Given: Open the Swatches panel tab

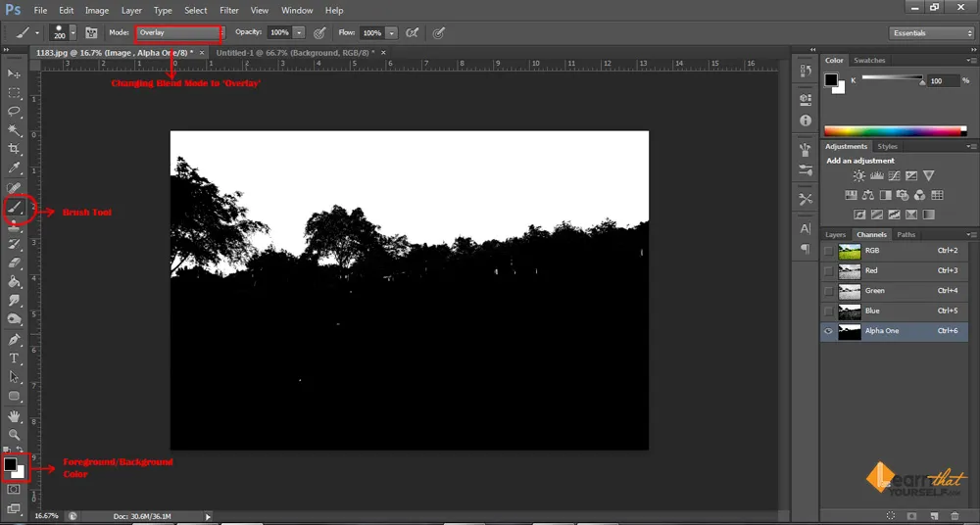Looking at the screenshot, I should click(869, 61).
